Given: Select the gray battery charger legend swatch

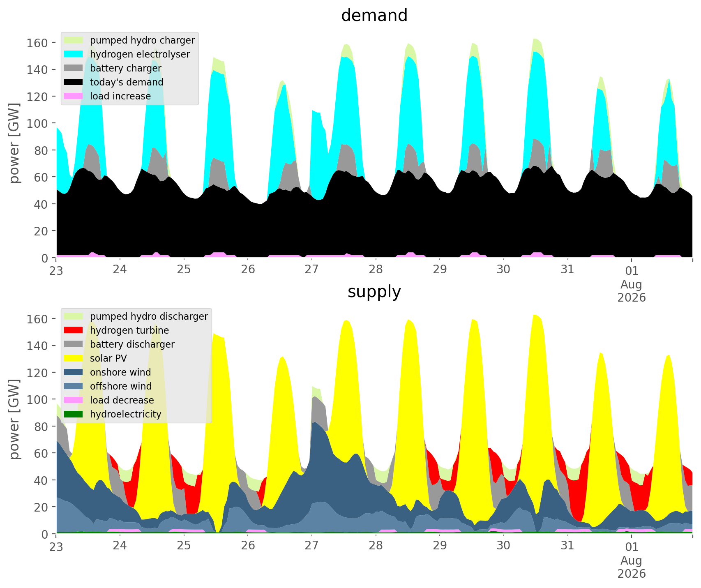Looking at the screenshot, I should coord(74,68).
